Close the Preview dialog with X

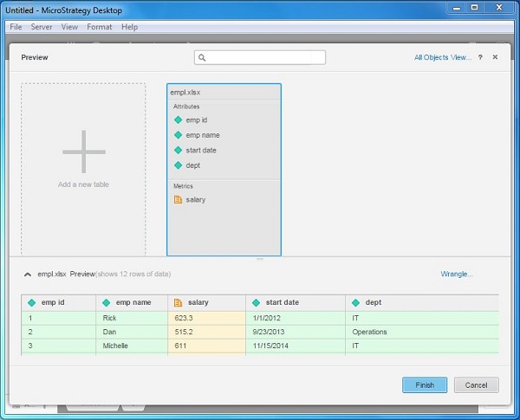495,57
